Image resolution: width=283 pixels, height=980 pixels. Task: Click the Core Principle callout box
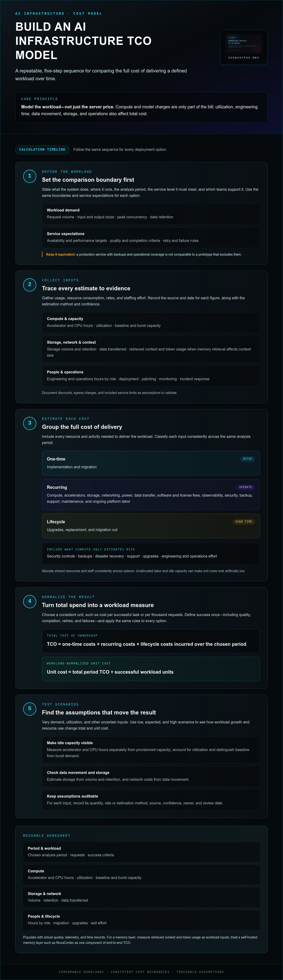pos(141,107)
